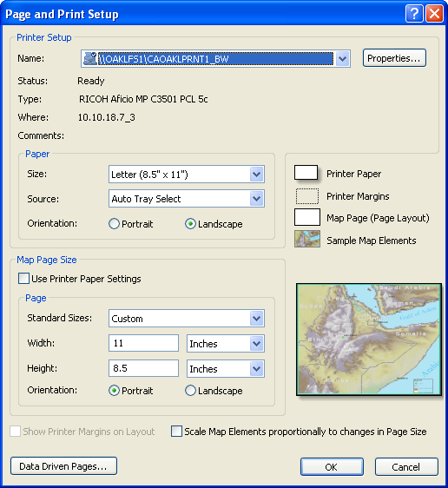Click the Map Page layout legend icon
This screenshot has height=488, width=448.
pos(307,217)
